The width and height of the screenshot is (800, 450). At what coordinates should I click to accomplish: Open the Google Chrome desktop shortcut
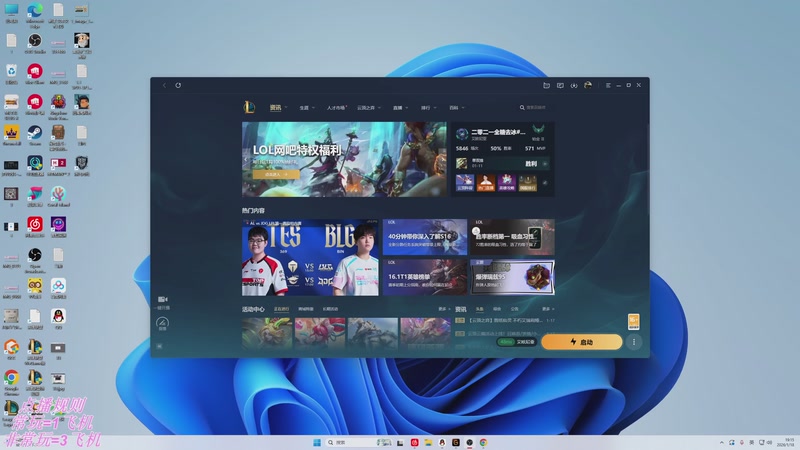pyautogui.click(x=11, y=381)
